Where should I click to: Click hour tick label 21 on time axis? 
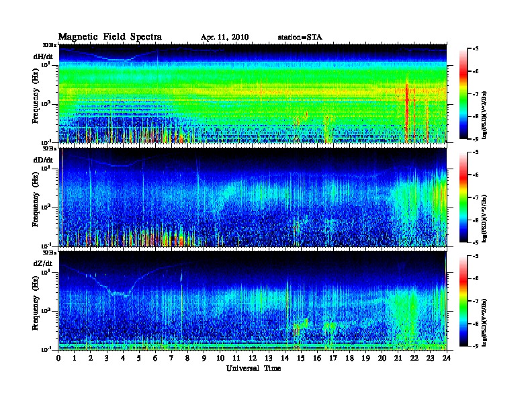click(398, 358)
